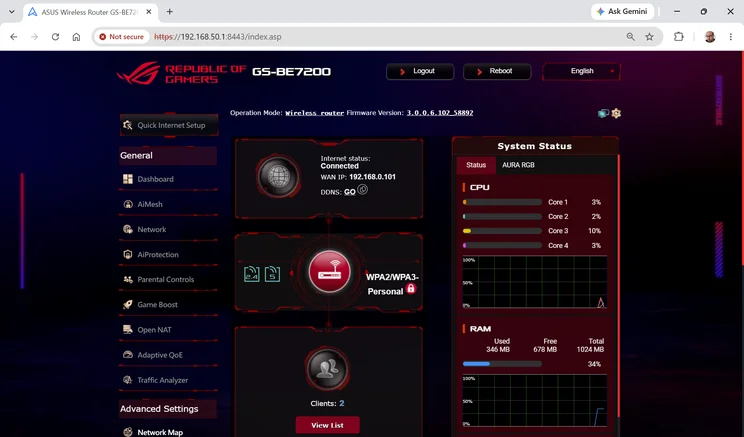Image resolution: width=744 pixels, height=437 pixels.
Task: Click the Wireless router operation mode link
Action: (x=314, y=113)
